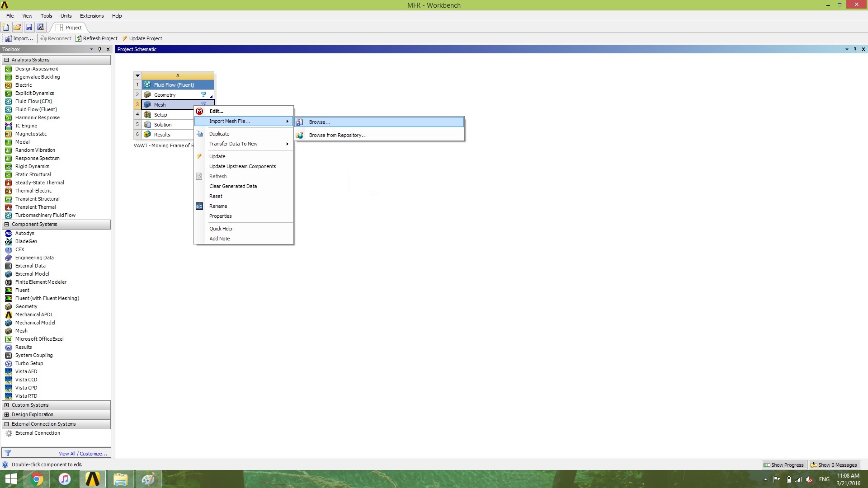Pick Microsoft Office Excel component

tap(39, 339)
